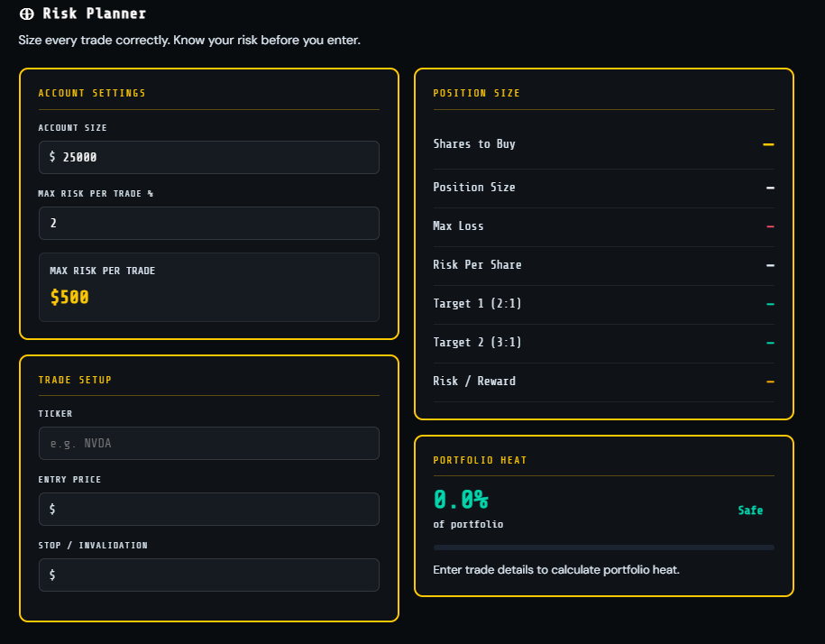This screenshot has height=644, width=825.
Task: Click the Risk / Reward row
Action: (603, 382)
